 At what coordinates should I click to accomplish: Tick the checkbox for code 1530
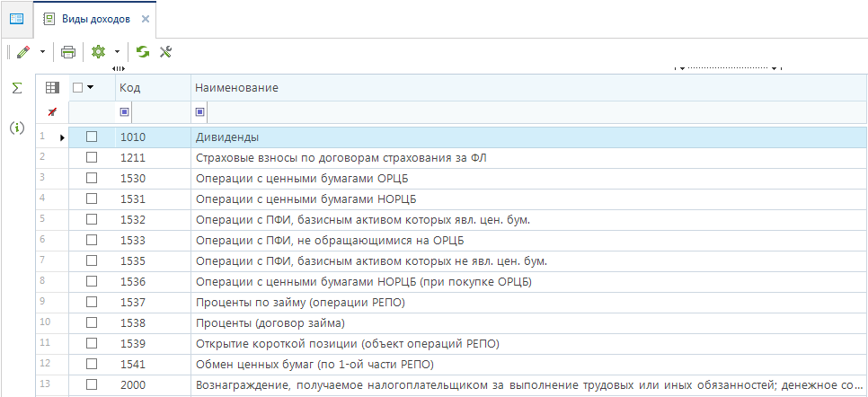[x=92, y=179]
